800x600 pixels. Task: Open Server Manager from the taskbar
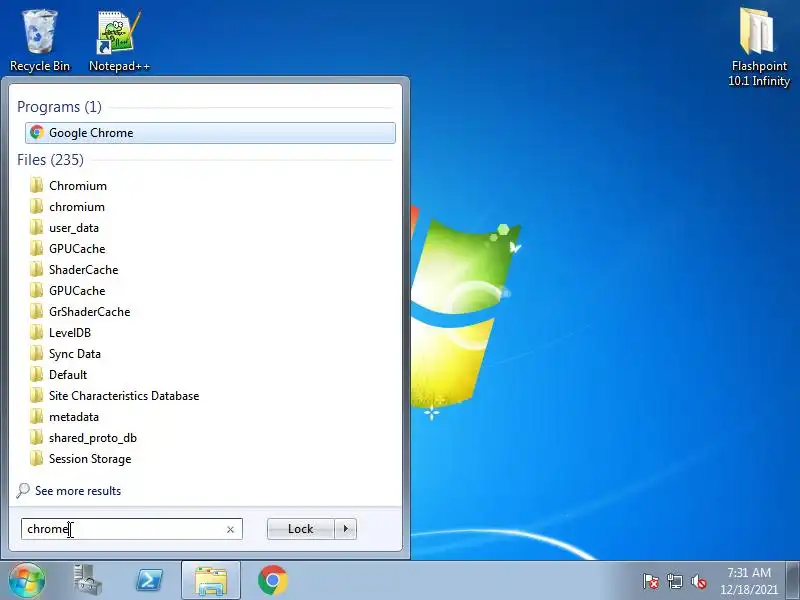[x=88, y=580]
